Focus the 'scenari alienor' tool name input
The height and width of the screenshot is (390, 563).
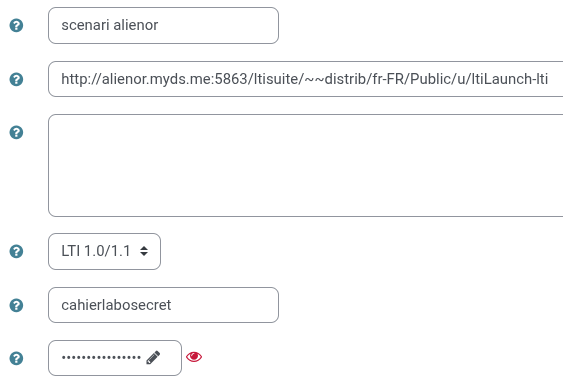pos(163,25)
